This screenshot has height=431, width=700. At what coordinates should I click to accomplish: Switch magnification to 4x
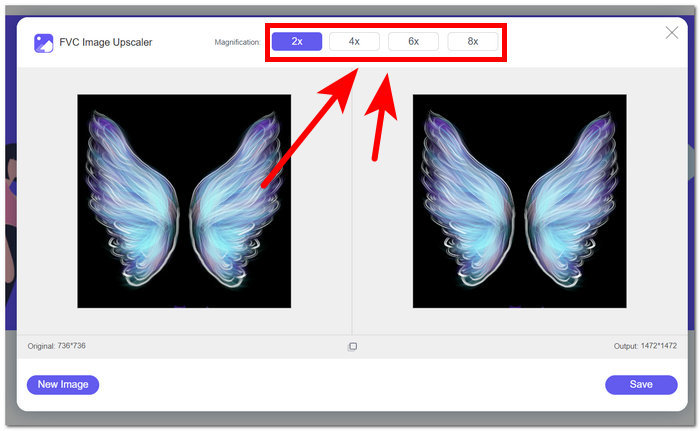click(354, 42)
